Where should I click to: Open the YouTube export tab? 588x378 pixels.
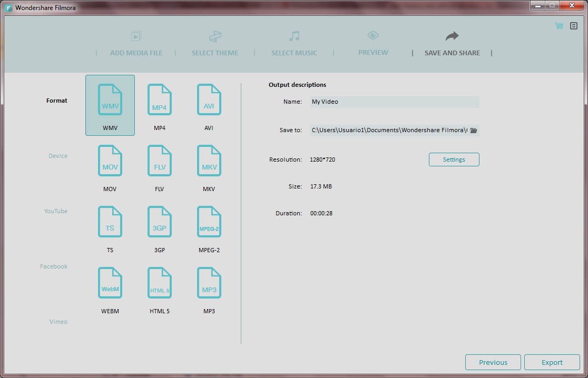55,211
